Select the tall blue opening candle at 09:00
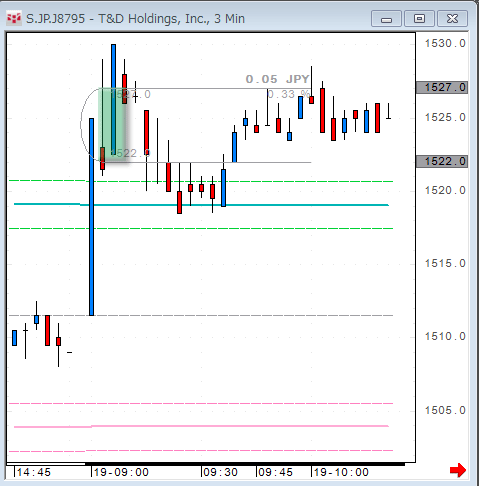 point(91,217)
